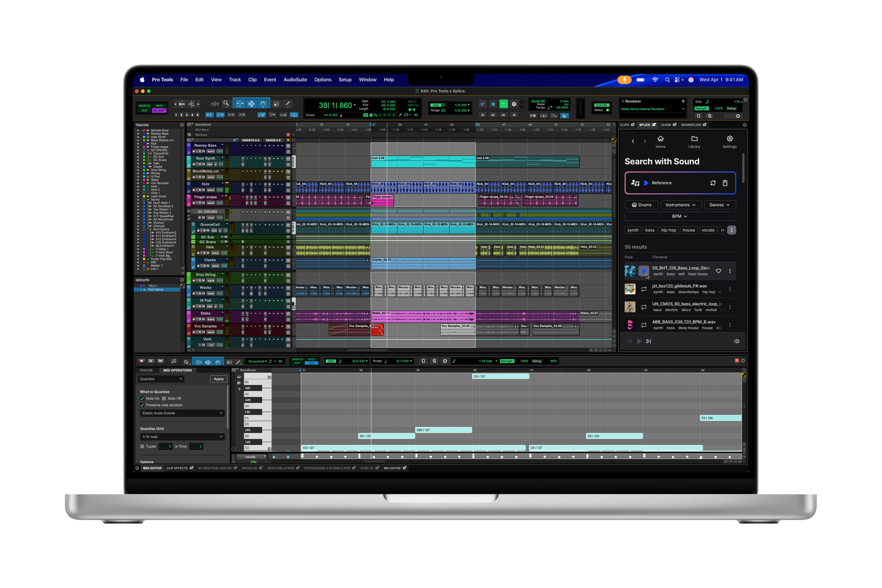Uncheck Note On under What to Quantize
This screenshot has height=588, width=882.
click(142, 398)
